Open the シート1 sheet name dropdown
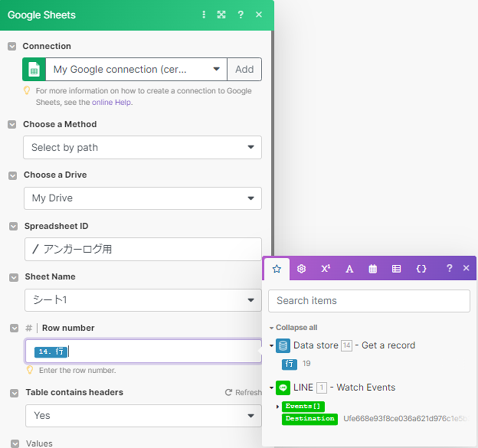 [143, 300]
